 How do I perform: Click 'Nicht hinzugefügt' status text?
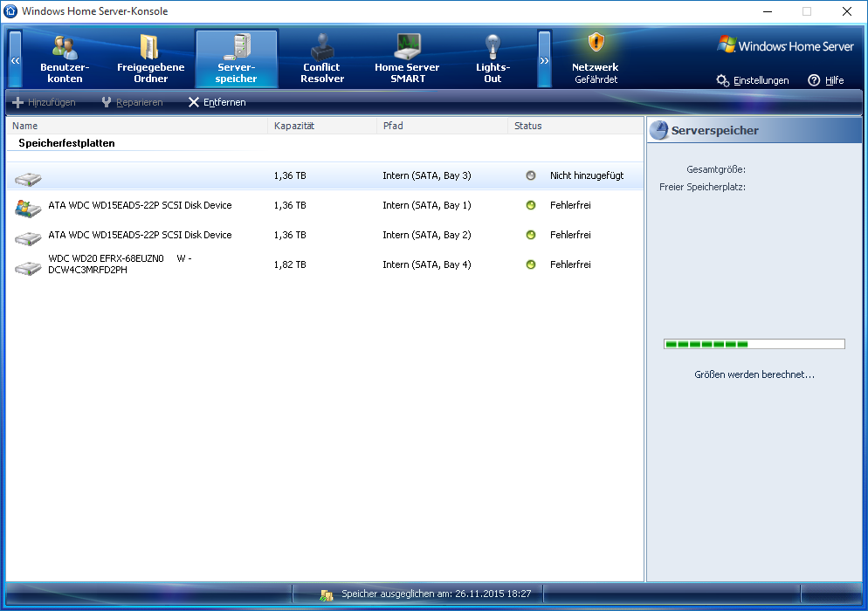587,175
